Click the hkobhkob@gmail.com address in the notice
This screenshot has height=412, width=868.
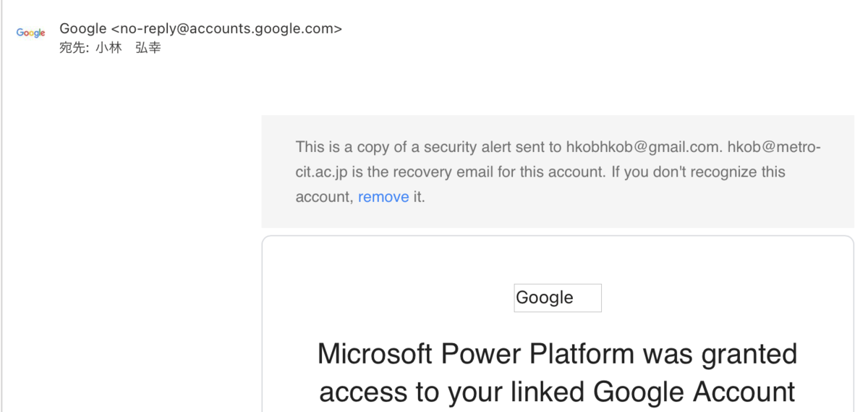[x=643, y=148]
